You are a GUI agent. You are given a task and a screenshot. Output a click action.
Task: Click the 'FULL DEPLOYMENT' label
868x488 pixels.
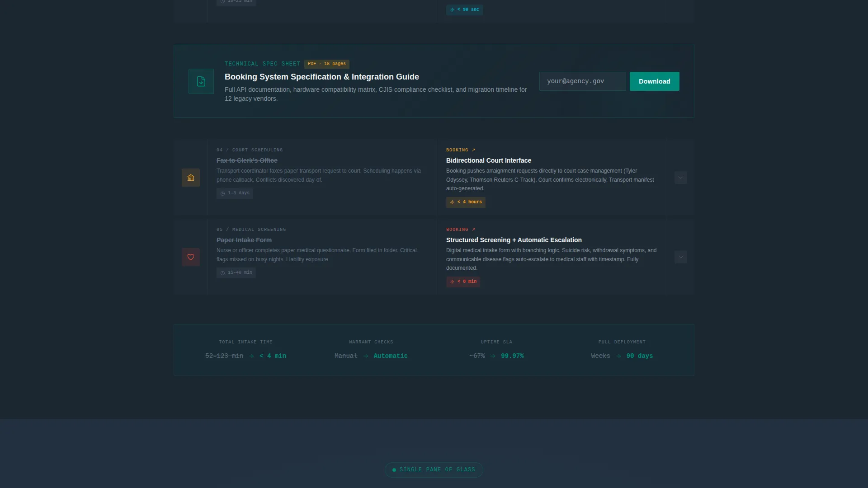click(622, 342)
